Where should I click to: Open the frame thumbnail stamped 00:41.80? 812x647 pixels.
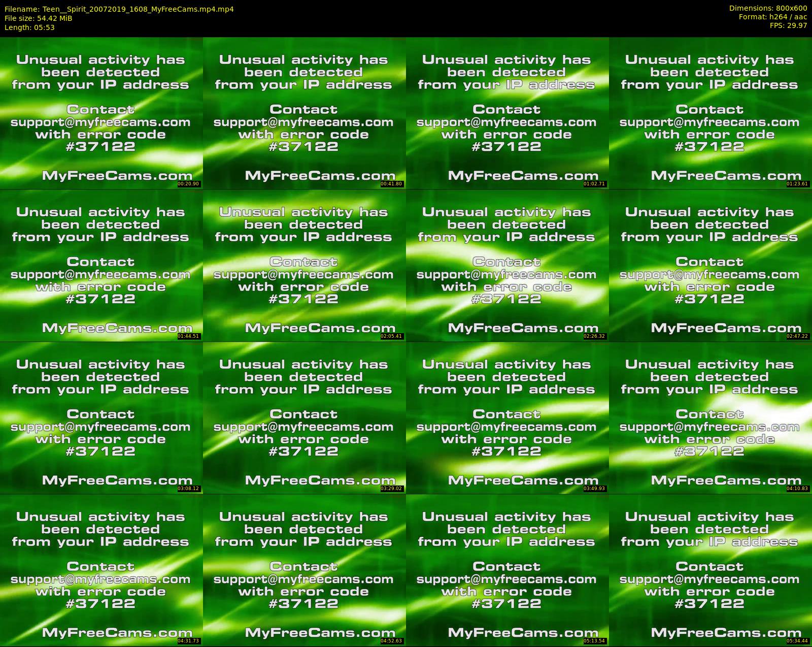[x=304, y=113]
